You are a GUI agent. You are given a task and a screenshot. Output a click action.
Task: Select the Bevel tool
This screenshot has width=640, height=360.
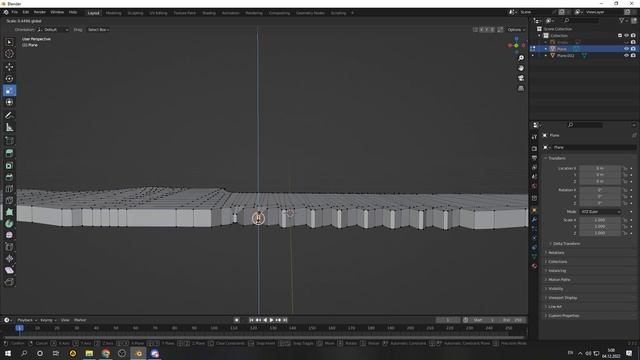9,177
